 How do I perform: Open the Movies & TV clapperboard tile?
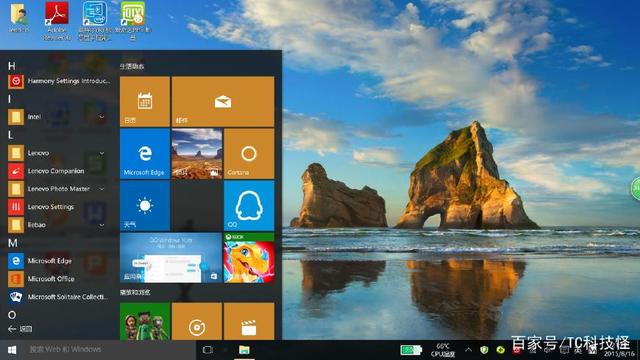[249, 321]
